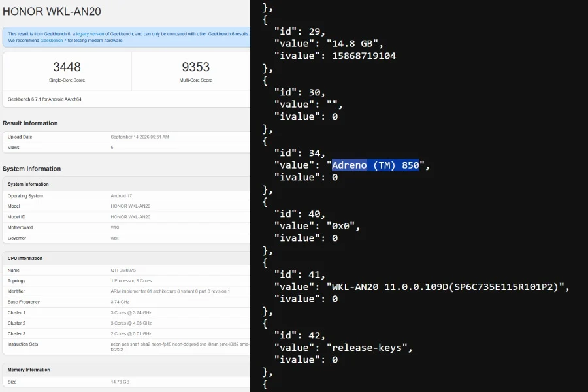Screen dimensions: 588x392
Task: Click the Memory Information table header
Action: [29, 370]
